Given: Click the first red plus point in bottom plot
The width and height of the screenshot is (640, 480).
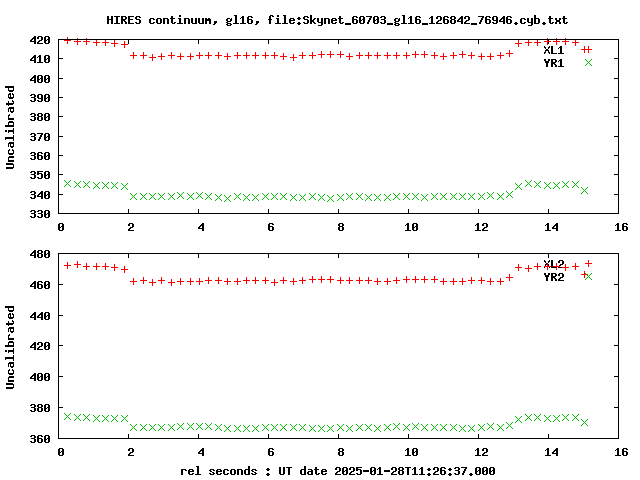Looking at the screenshot, I should [x=68, y=266].
